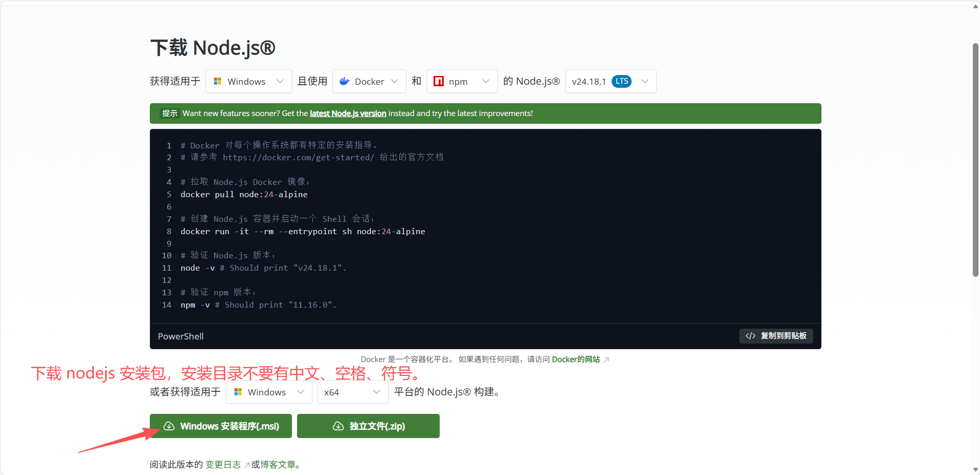Click the Windows logo in the build platform selector
Viewport: 980px width, 475px height.
pos(238,392)
